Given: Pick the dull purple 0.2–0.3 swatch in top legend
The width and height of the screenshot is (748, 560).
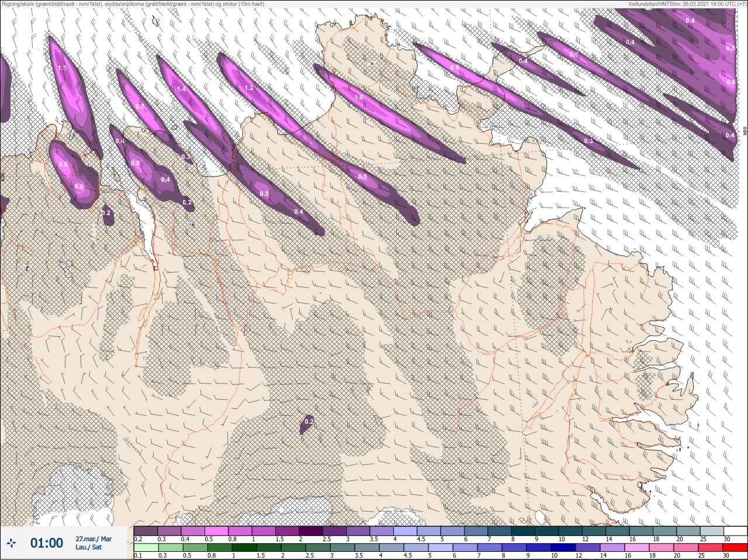Looking at the screenshot, I should coord(146,531).
